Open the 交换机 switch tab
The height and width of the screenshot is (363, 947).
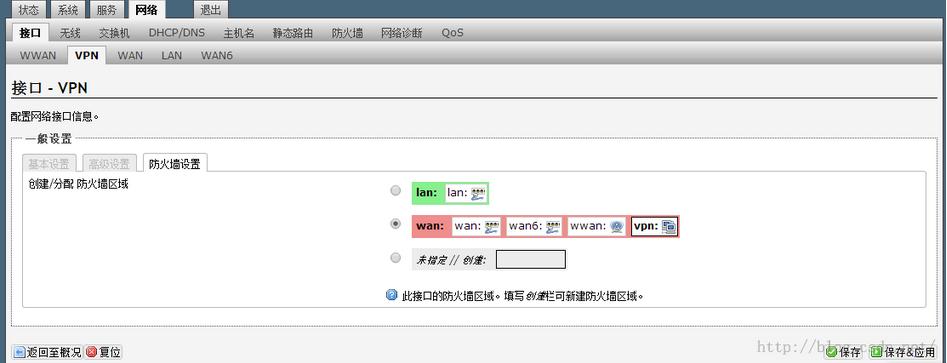pos(114,33)
